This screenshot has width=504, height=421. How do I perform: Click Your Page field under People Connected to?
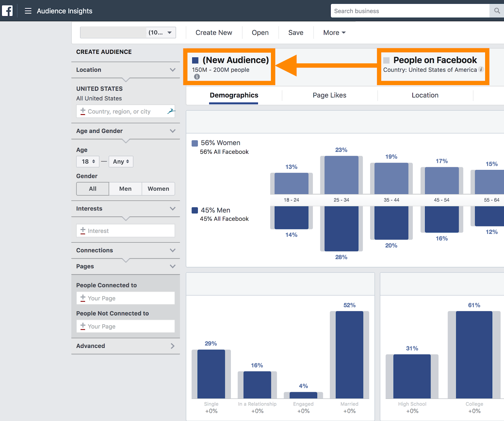point(126,298)
